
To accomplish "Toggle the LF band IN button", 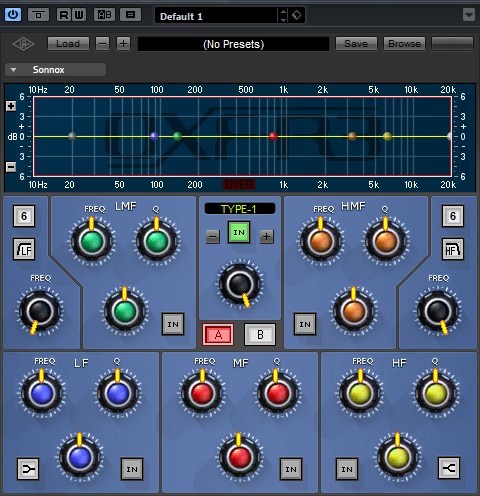I will click(132, 469).
